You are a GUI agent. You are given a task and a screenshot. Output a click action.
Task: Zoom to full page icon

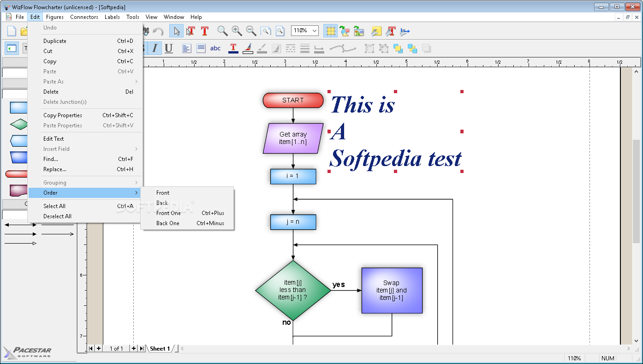pyautogui.click(x=280, y=31)
